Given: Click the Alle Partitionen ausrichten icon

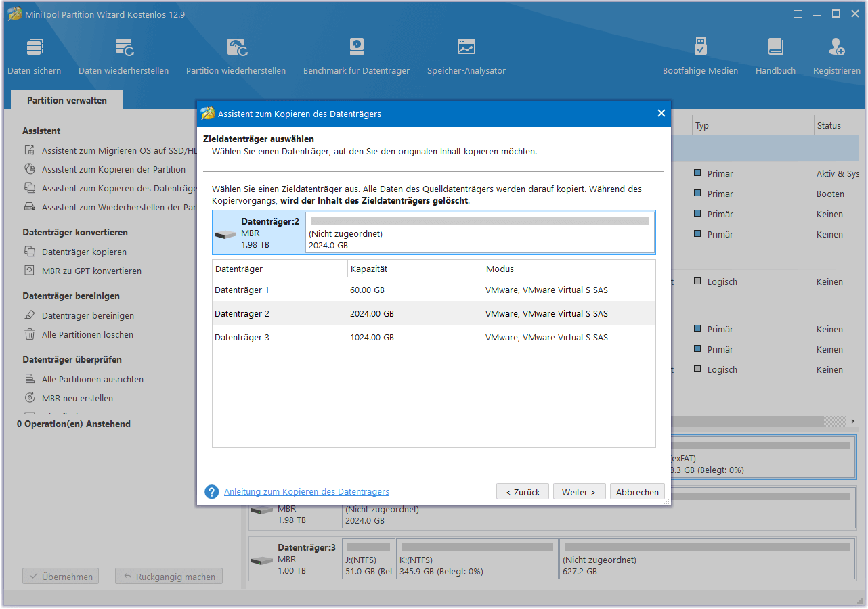Looking at the screenshot, I should (x=30, y=379).
